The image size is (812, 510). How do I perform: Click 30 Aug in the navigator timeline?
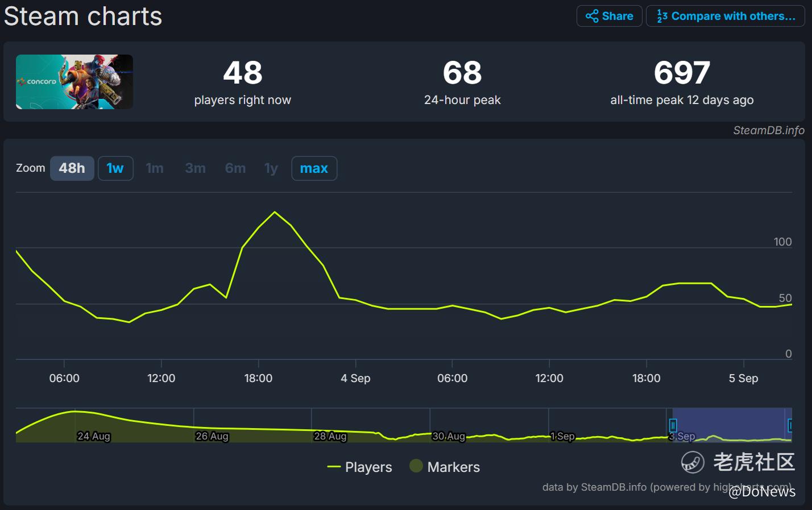coord(449,436)
